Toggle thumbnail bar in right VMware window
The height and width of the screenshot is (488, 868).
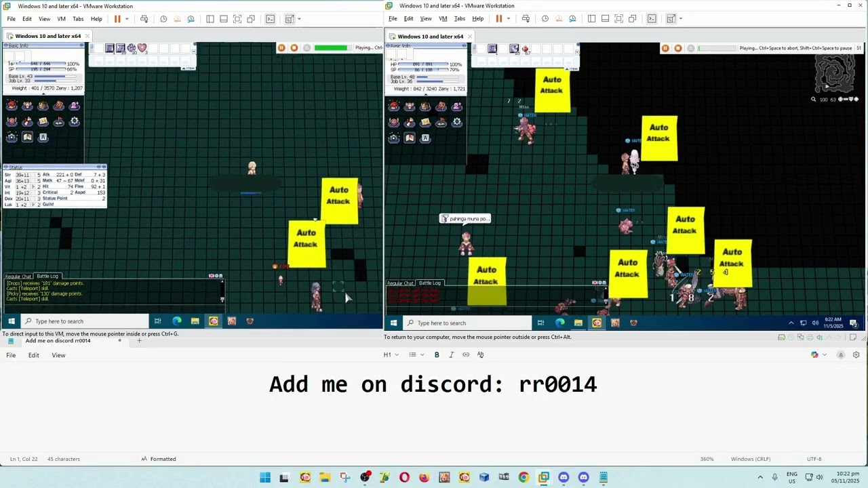(606, 18)
